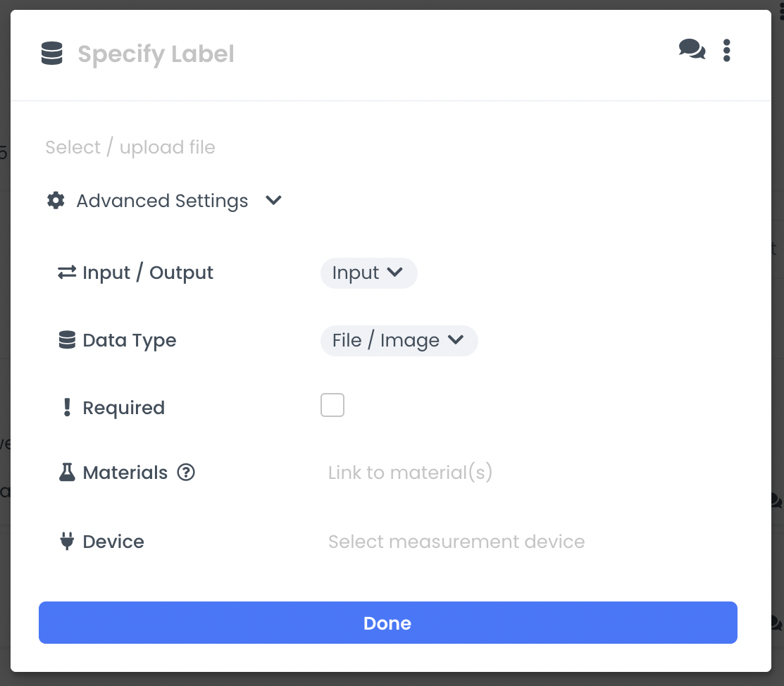Open the File / Image data type dropdown
Viewport: 784px width, 686px height.
(399, 340)
